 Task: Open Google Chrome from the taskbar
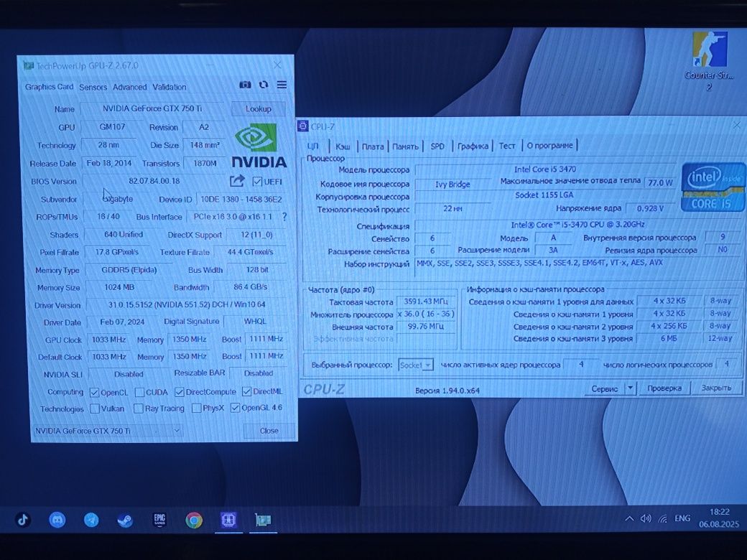tap(194, 520)
